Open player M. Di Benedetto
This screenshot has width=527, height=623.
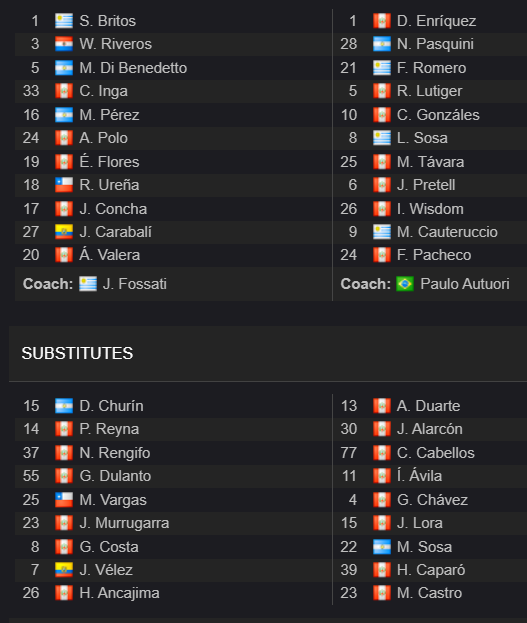click(133, 68)
